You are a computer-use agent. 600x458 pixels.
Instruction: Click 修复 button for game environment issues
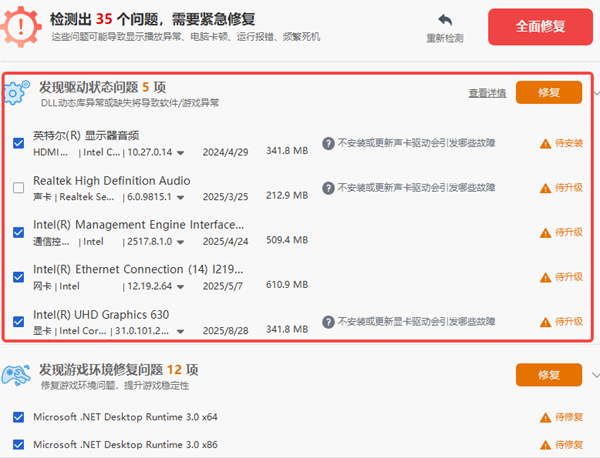point(548,375)
